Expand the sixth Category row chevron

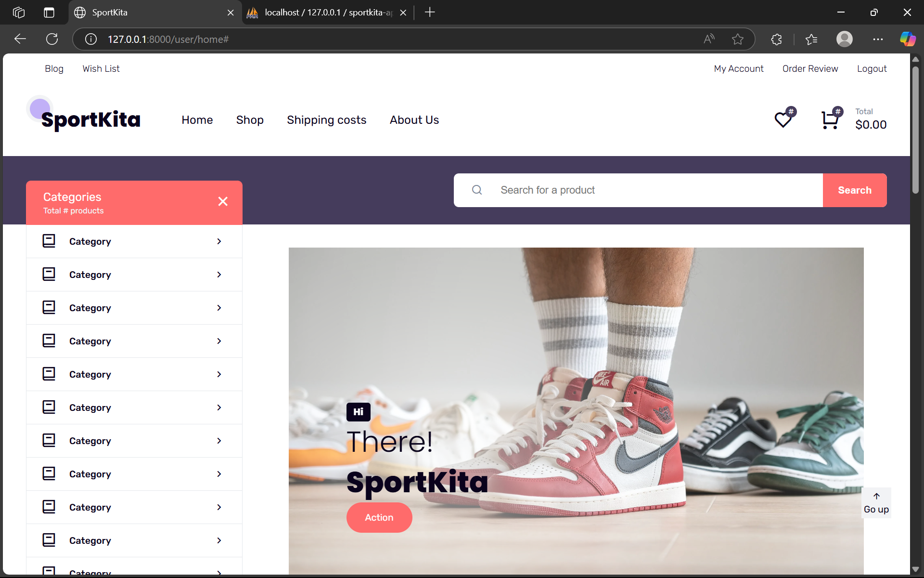219,407
